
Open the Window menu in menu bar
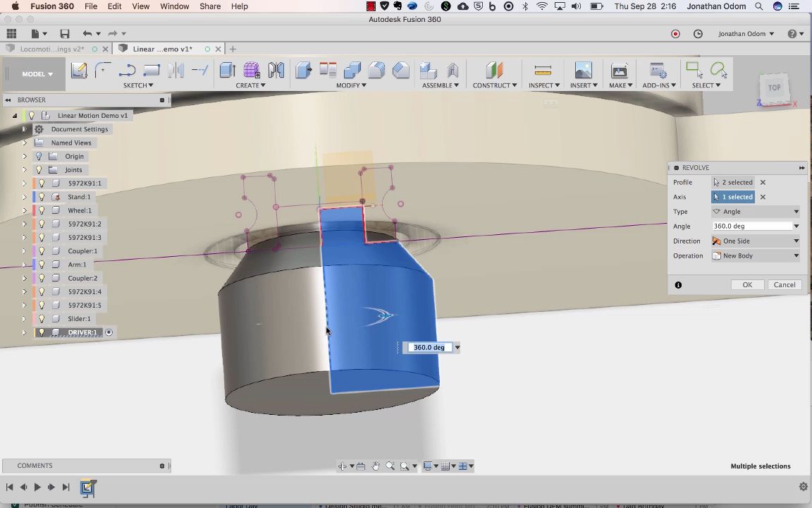point(174,6)
